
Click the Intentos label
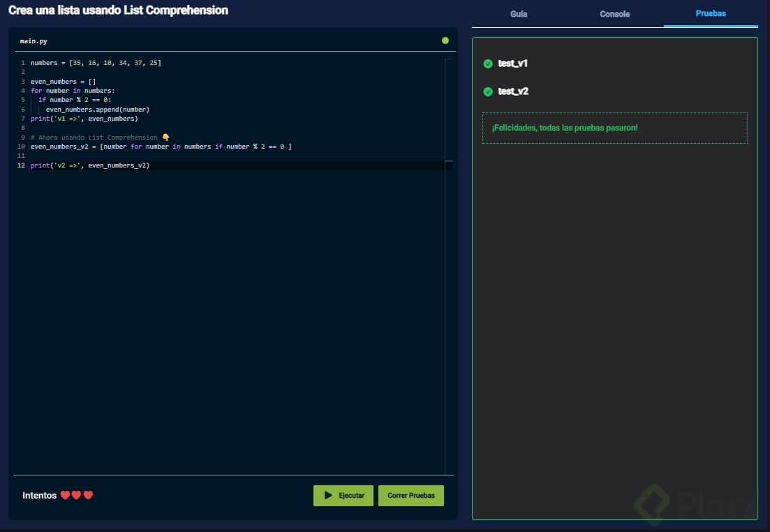point(39,495)
